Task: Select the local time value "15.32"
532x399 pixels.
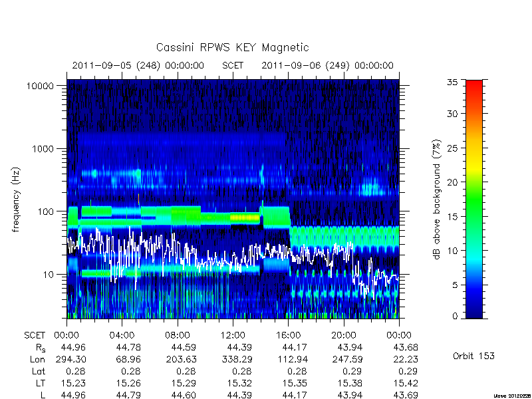Action: pos(239,383)
